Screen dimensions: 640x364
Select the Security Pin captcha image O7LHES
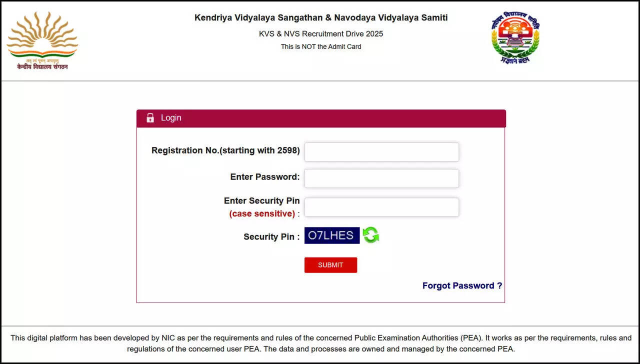point(331,235)
